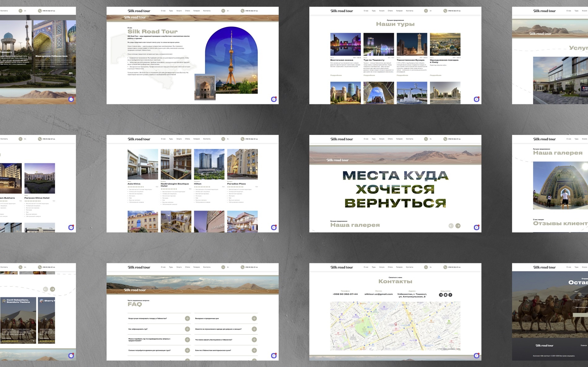Image resolution: width=588 pixels, height=367 pixels.
Task: Click 'Подробнее' under Восточная сказка tour
Action: click(x=336, y=75)
